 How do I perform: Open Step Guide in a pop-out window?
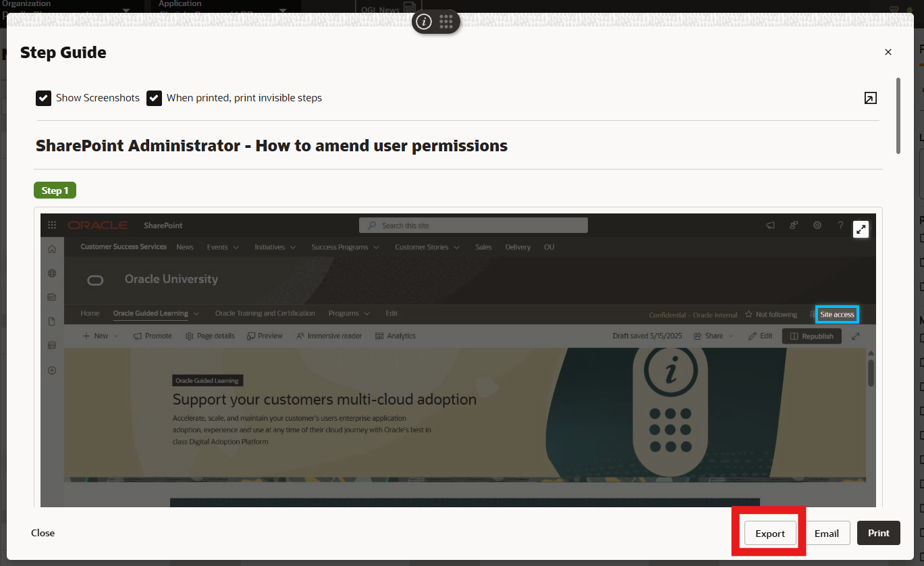[x=871, y=98]
